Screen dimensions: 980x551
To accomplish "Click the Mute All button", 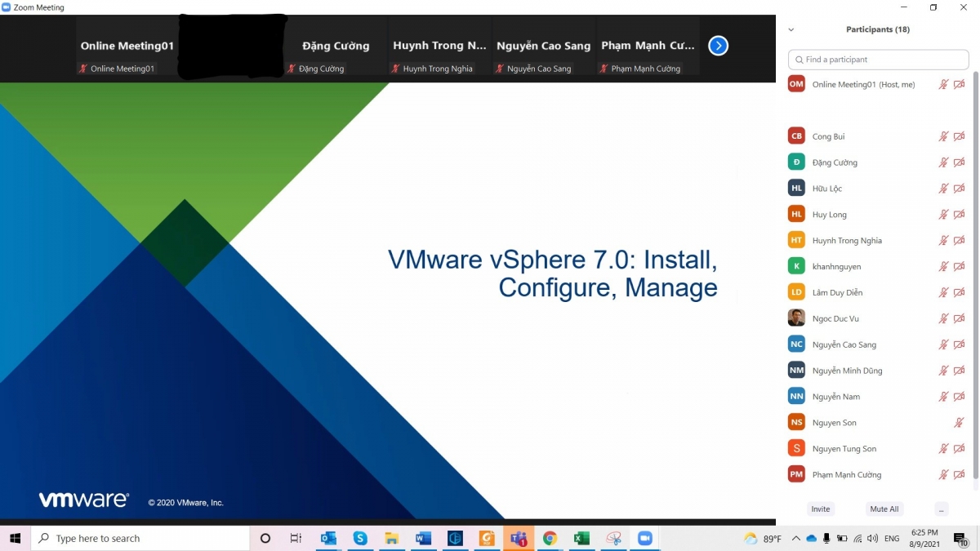I will click(x=884, y=509).
